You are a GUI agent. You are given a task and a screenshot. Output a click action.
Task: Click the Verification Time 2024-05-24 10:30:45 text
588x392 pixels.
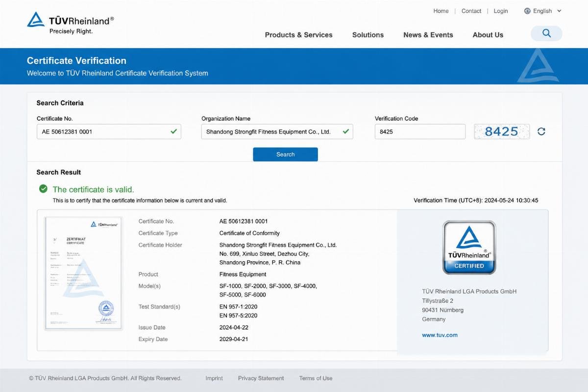(476, 200)
